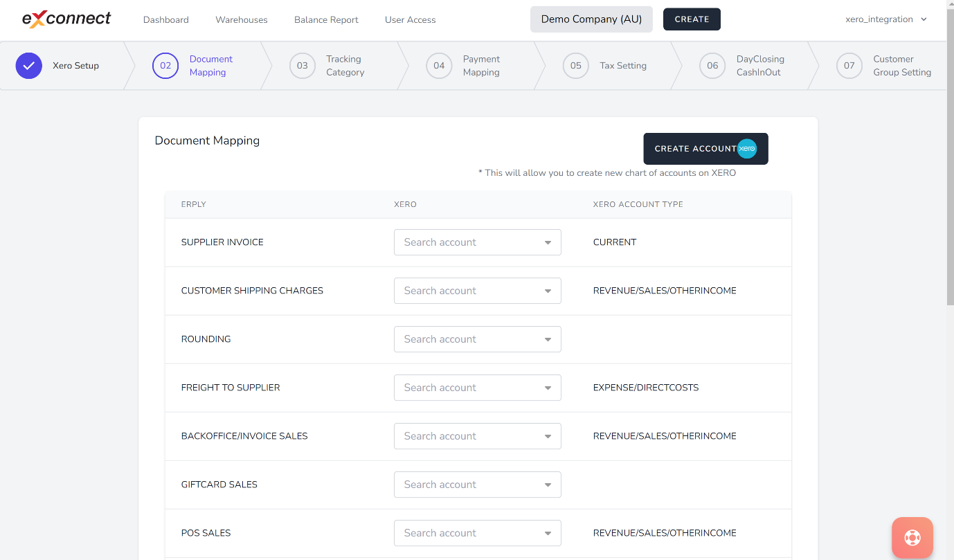Click the ROUNDING row label
Screen dimensions: 954x560
pos(206,339)
